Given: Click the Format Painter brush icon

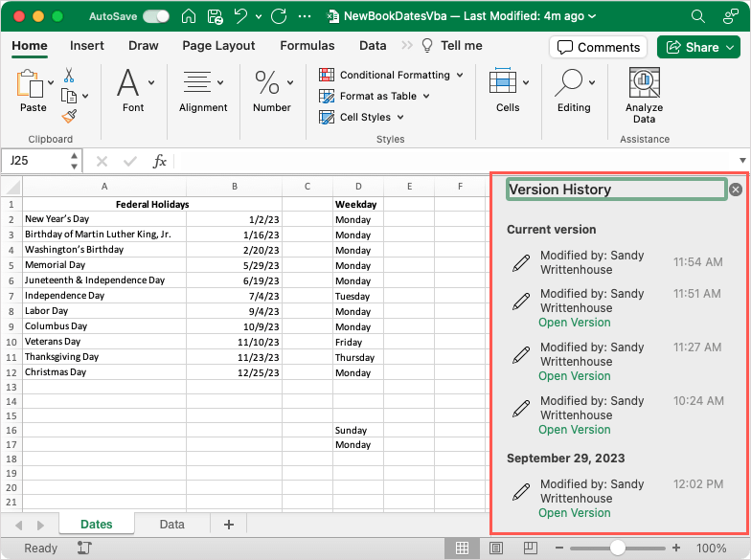Looking at the screenshot, I should point(69,116).
